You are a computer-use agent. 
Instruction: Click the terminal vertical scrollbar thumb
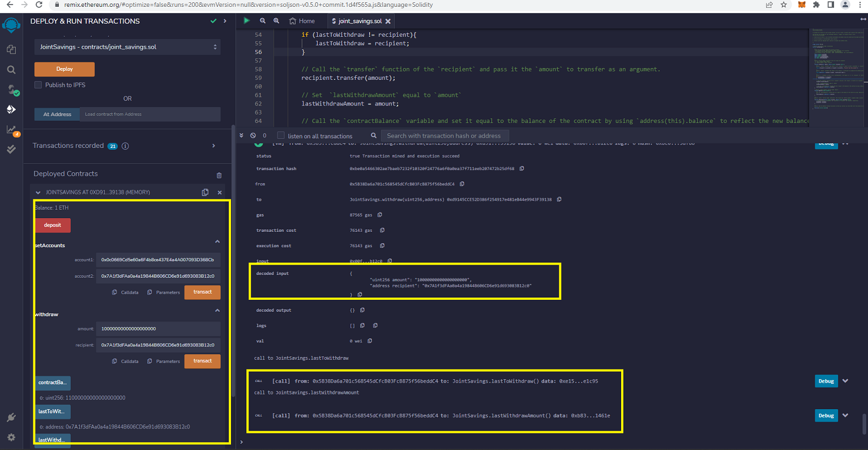[x=864, y=423]
